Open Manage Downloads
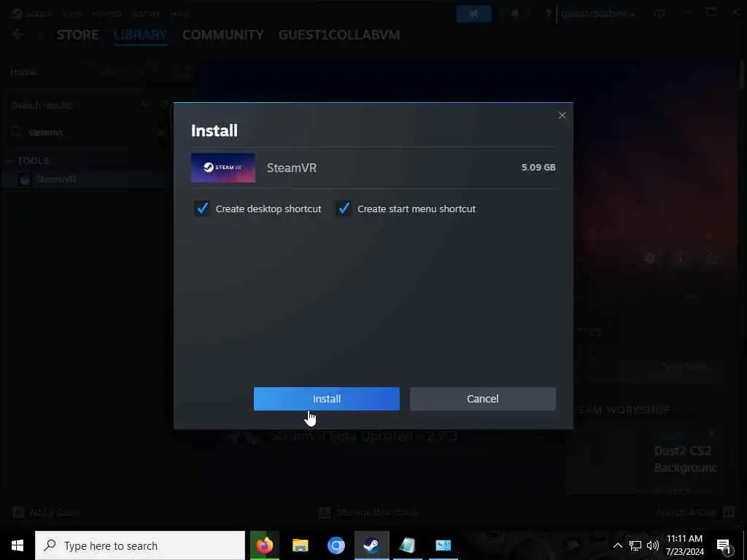 coord(368,513)
